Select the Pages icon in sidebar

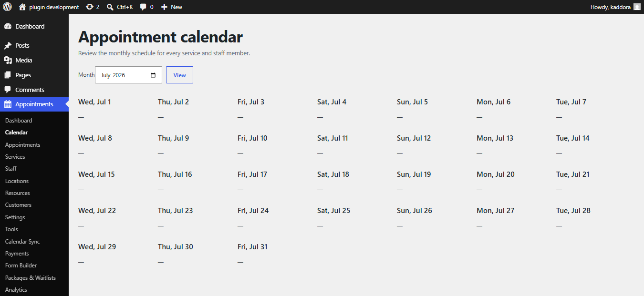click(x=8, y=75)
